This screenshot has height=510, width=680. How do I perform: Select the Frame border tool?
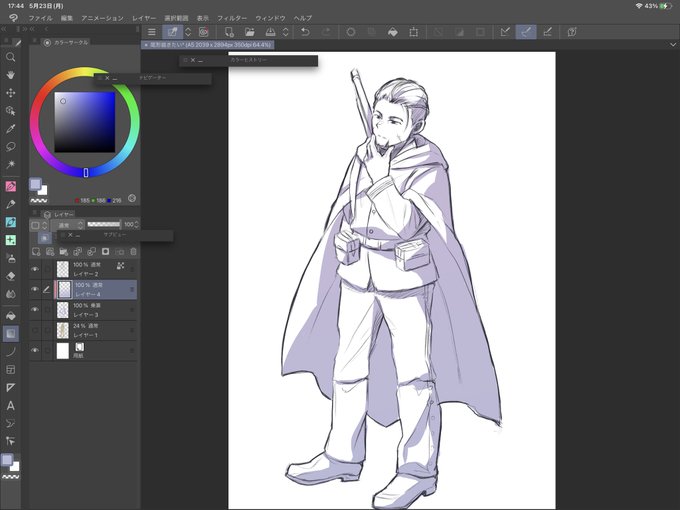click(11, 369)
